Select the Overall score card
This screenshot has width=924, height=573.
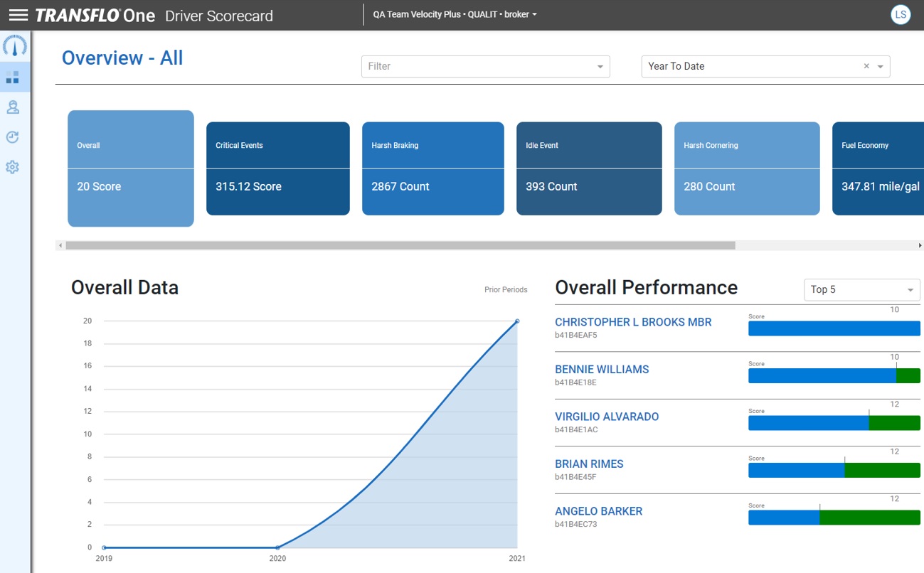[131, 168]
